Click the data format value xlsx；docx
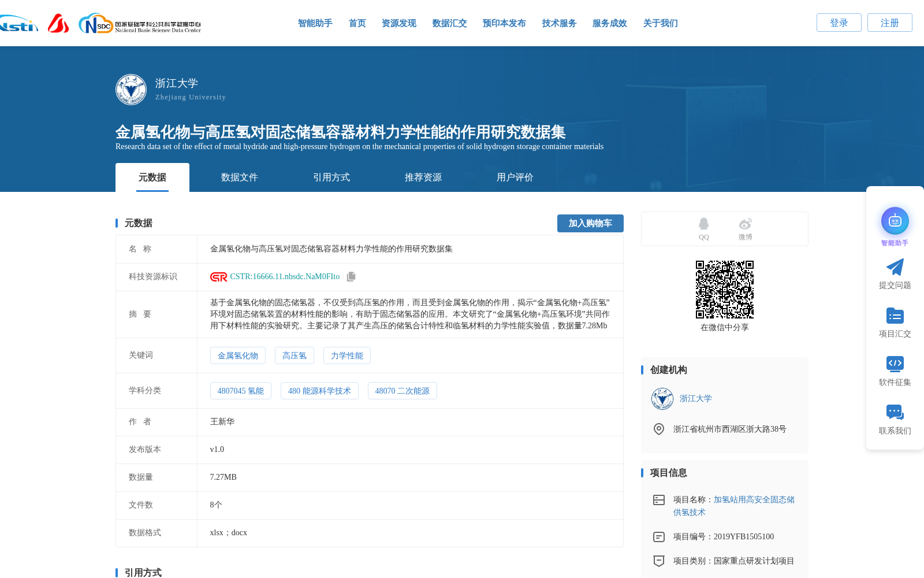The width and height of the screenshot is (924, 578). (x=229, y=533)
